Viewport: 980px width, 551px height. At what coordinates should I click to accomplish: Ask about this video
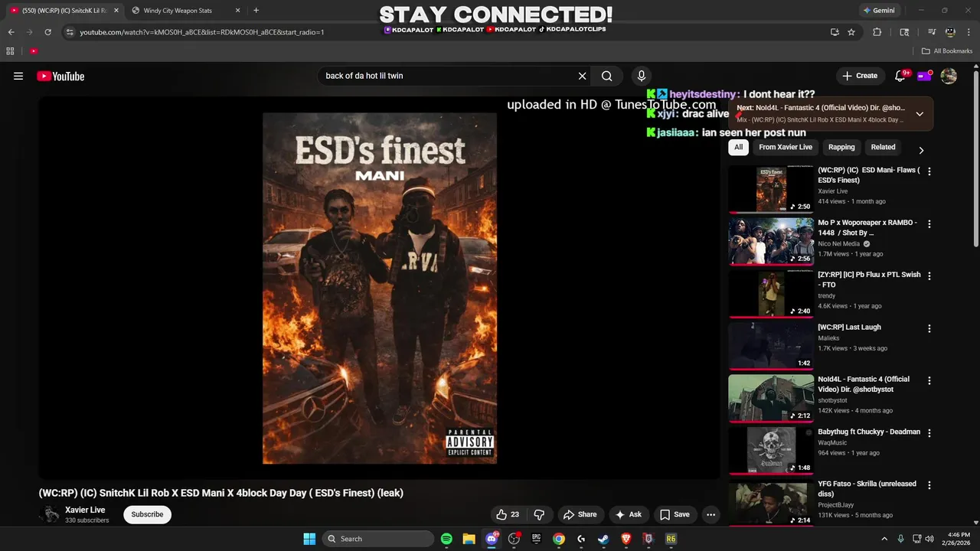[628, 514]
